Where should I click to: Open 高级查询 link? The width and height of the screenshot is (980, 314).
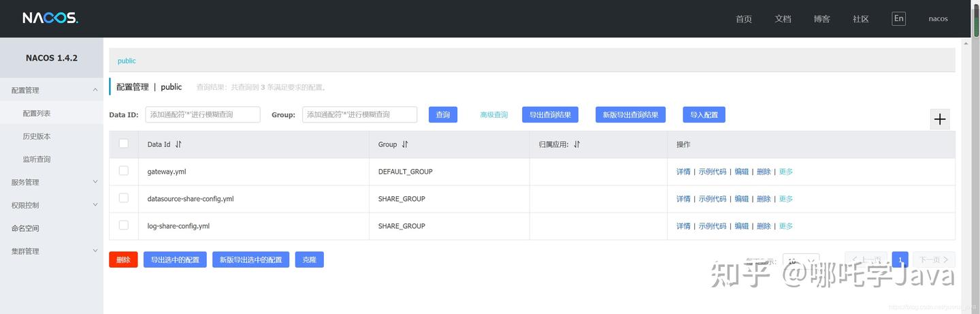tap(494, 115)
